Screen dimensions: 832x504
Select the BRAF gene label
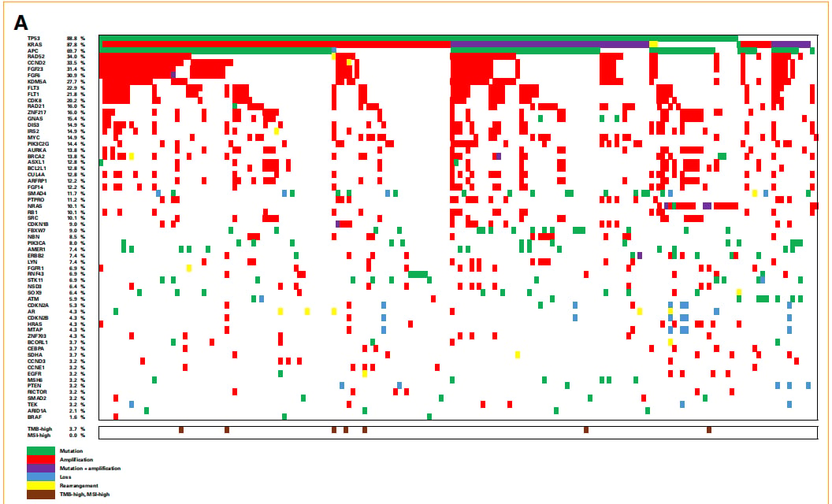click(x=35, y=417)
